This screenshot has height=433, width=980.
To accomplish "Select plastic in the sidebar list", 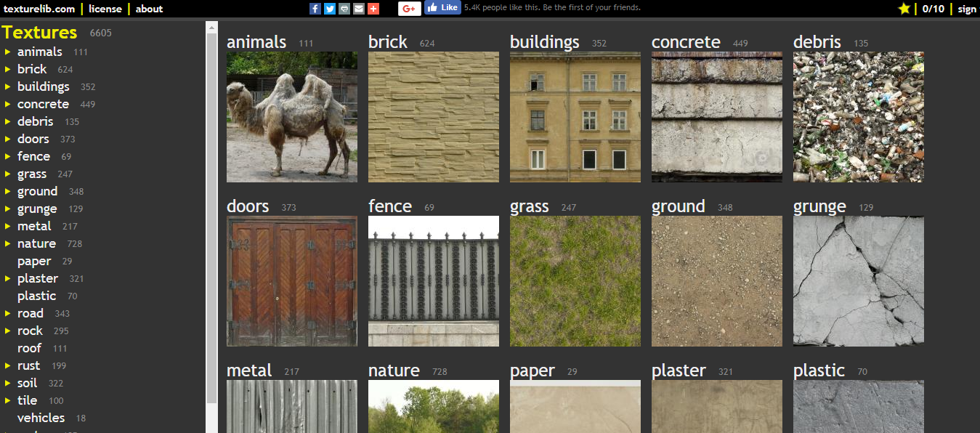I will coord(36,296).
